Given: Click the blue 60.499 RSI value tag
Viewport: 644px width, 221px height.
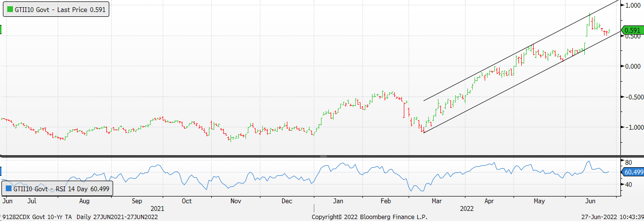Looking at the screenshot, I should point(632,172).
